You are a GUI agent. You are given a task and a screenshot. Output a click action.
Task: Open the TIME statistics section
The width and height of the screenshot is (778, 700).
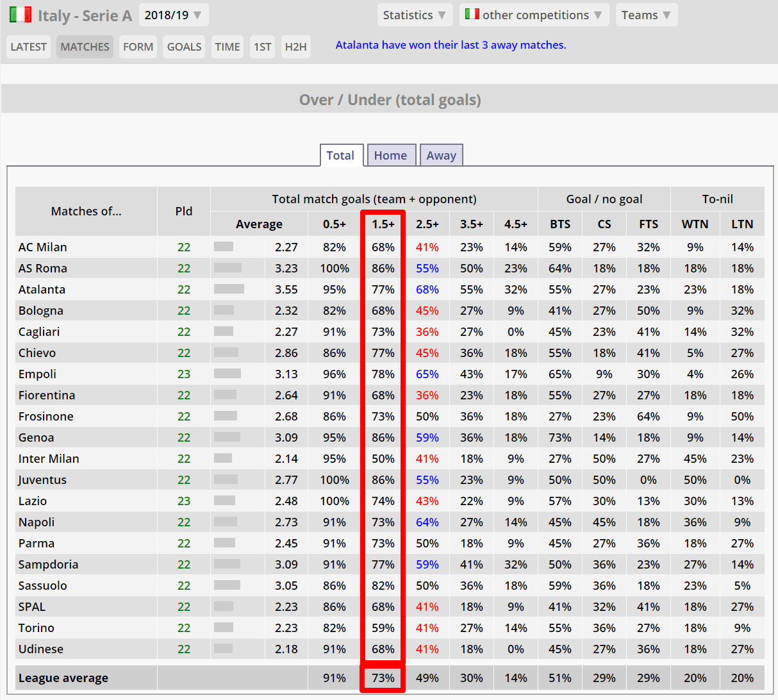[x=228, y=47]
